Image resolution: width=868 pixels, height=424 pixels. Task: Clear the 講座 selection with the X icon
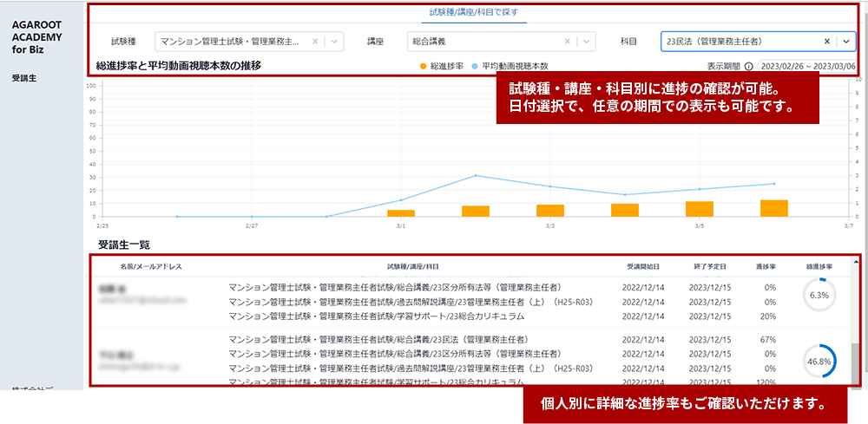tap(567, 41)
